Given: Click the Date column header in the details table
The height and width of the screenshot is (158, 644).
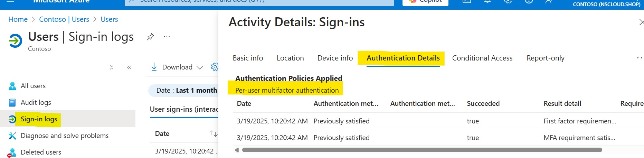Looking at the screenshot, I should (x=244, y=103).
